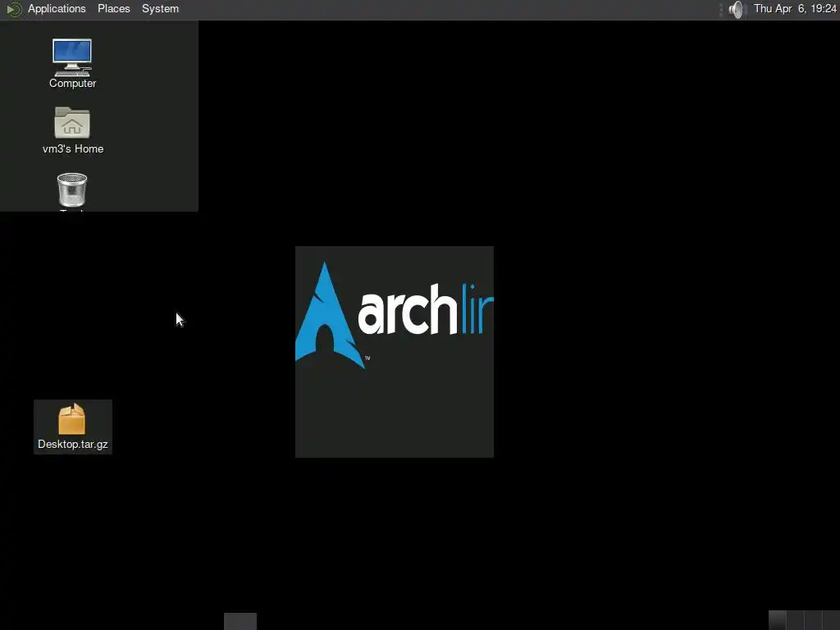Image resolution: width=840 pixels, height=630 pixels.
Task: Open the Applications menu
Action: coord(57,8)
